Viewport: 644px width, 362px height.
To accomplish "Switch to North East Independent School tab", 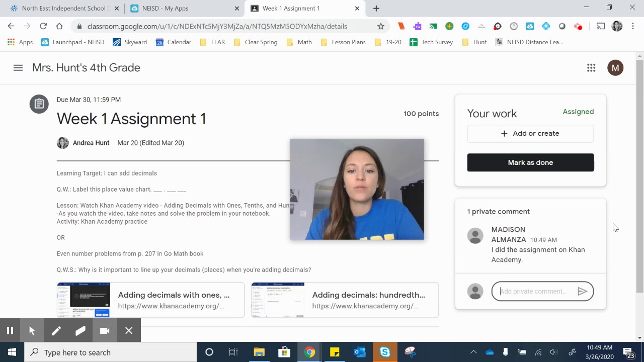I will click(x=64, y=8).
